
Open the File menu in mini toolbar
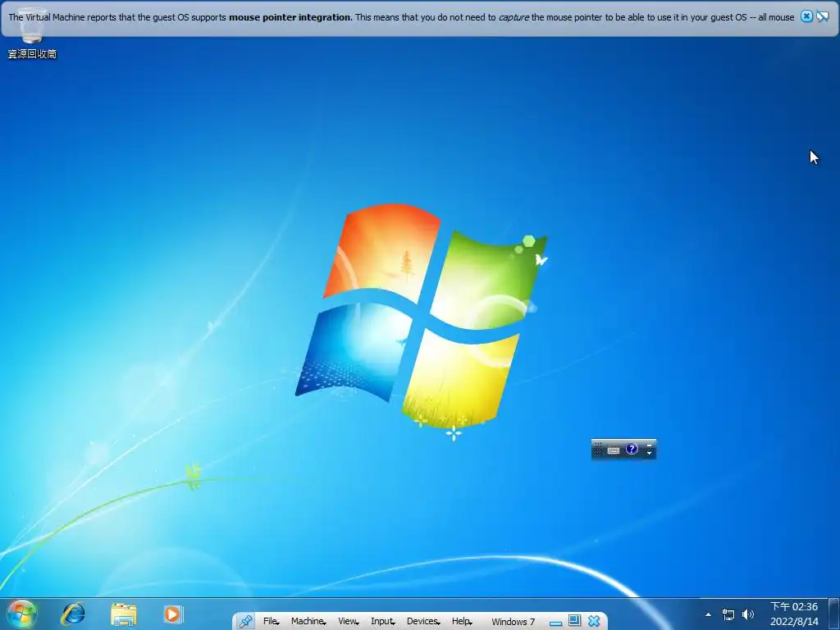pyautogui.click(x=271, y=622)
